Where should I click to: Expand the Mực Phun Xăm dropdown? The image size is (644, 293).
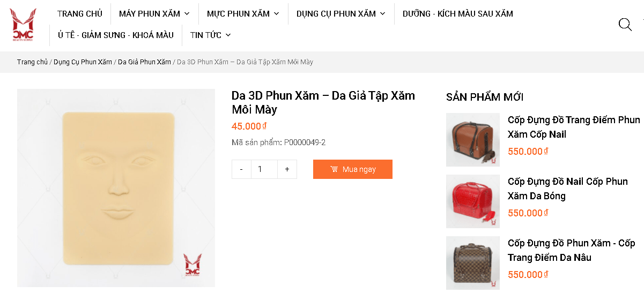pos(276,14)
